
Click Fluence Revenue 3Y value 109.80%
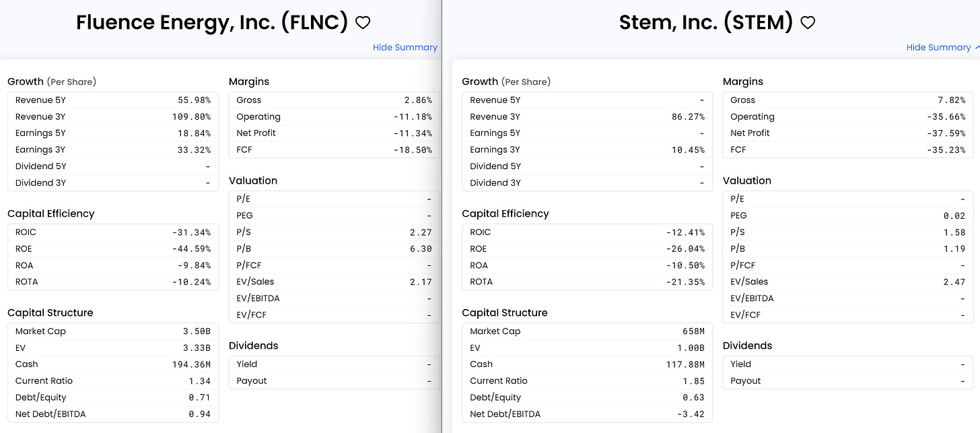click(x=191, y=116)
